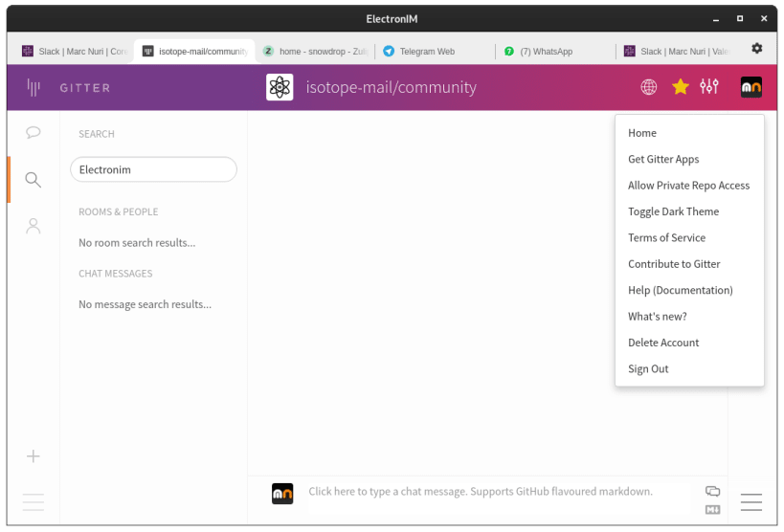Switch to the Slack Marc Nuri Vale tab
The width and height of the screenshot is (784, 532).
pyautogui.click(x=676, y=51)
